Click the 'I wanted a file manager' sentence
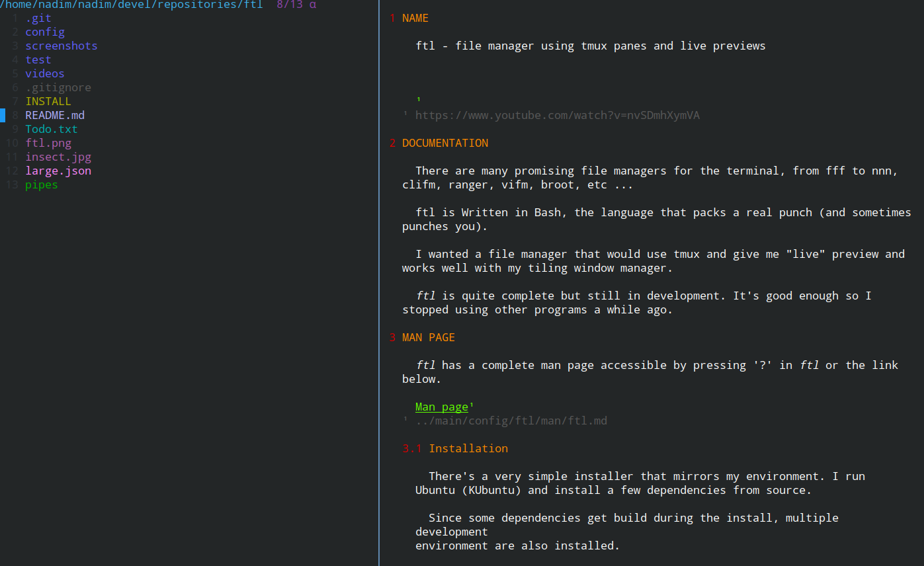The image size is (924, 566). coord(660,254)
